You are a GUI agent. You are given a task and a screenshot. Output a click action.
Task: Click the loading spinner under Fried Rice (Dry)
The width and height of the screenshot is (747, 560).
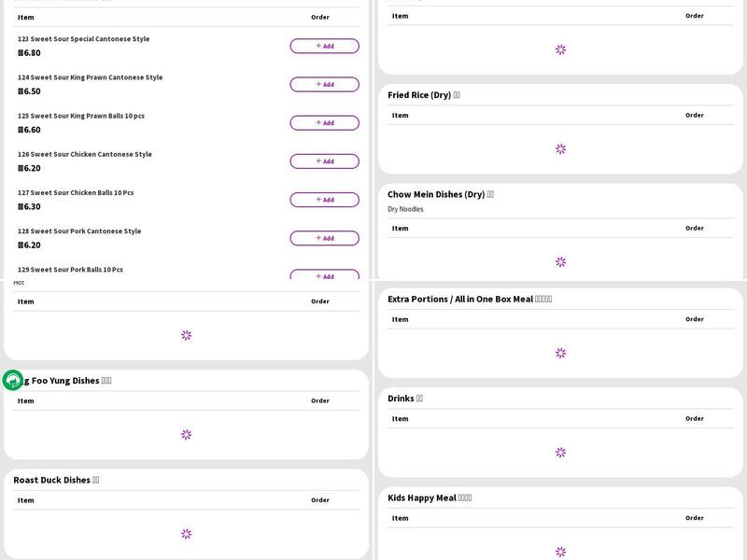[x=560, y=148]
